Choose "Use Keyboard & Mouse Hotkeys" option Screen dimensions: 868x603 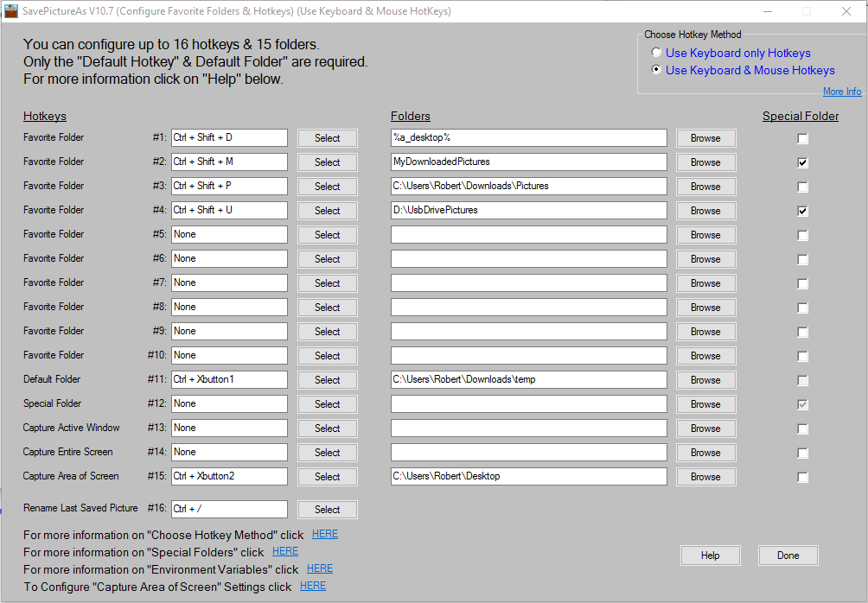656,70
